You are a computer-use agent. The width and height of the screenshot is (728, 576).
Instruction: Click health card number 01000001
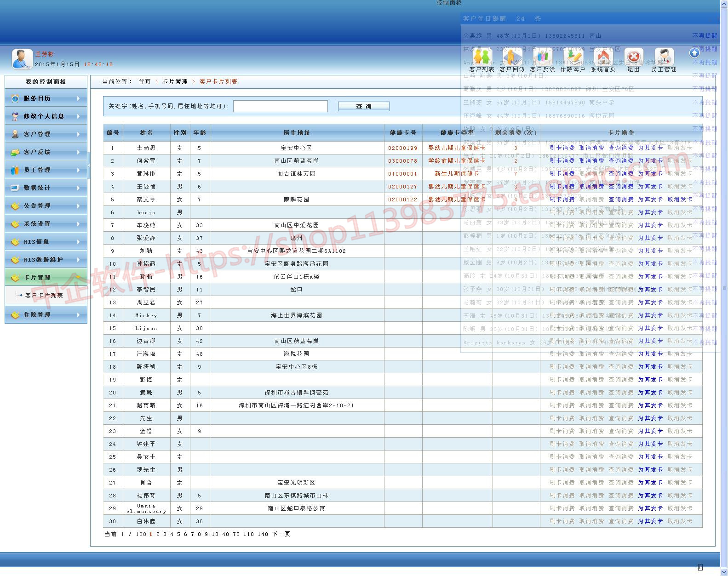coord(403,174)
